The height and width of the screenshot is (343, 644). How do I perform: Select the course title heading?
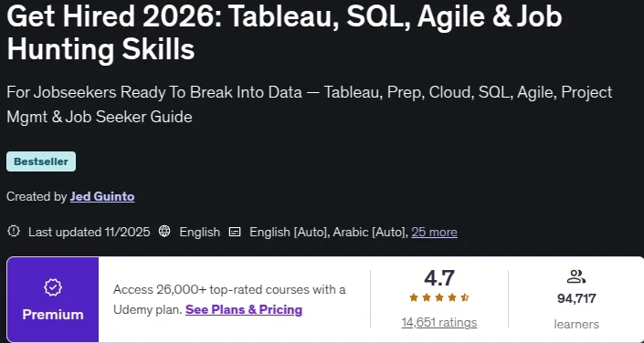click(x=284, y=33)
